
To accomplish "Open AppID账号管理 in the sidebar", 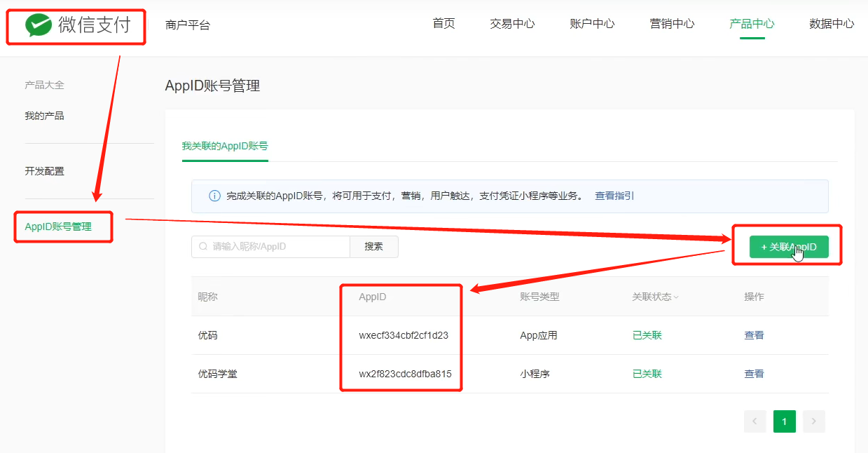I will tap(58, 226).
